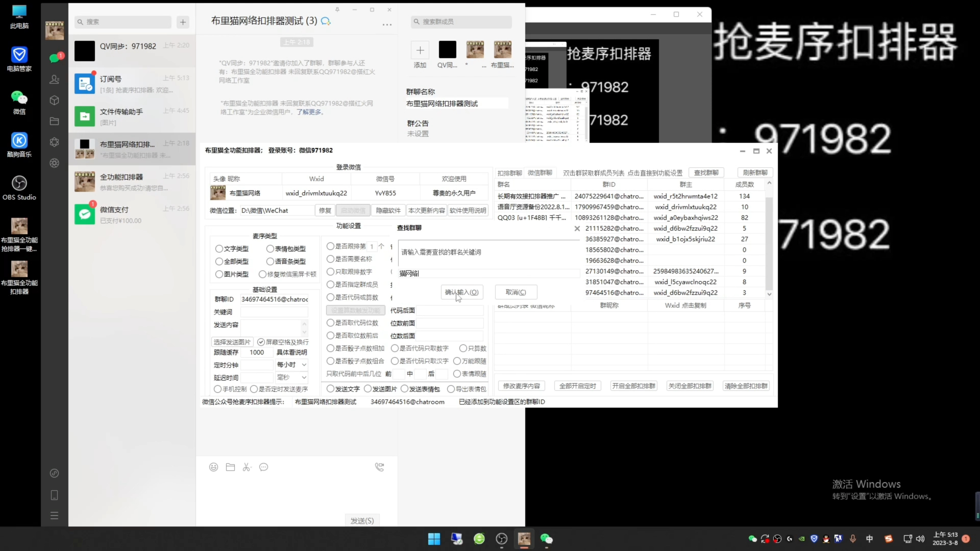The height and width of the screenshot is (551, 980).
Task: Enable 发送文字 option
Action: pyautogui.click(x=343, y=389)
